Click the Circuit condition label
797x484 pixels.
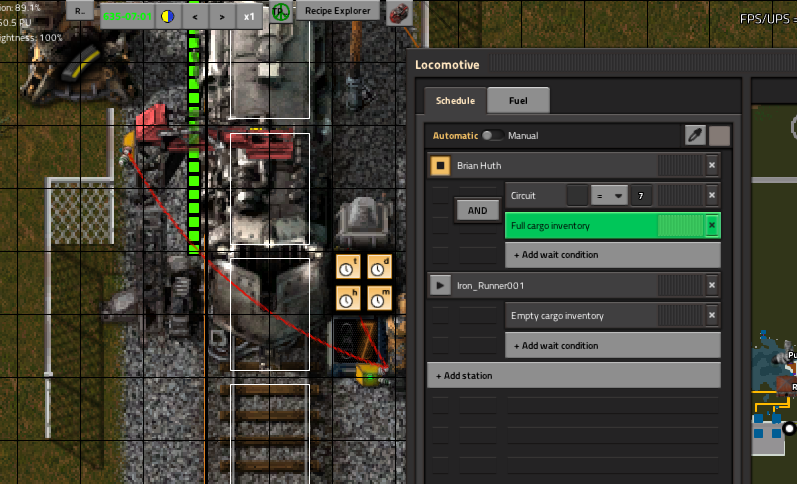coord(523,196)
